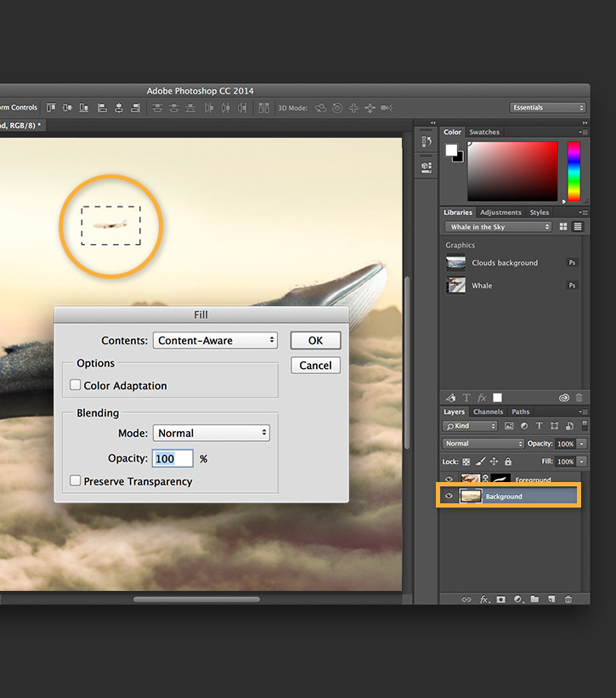The image size is (616, 698).
Task: Hide the Foreground layer eye icon
Action: tap(449, 479)
